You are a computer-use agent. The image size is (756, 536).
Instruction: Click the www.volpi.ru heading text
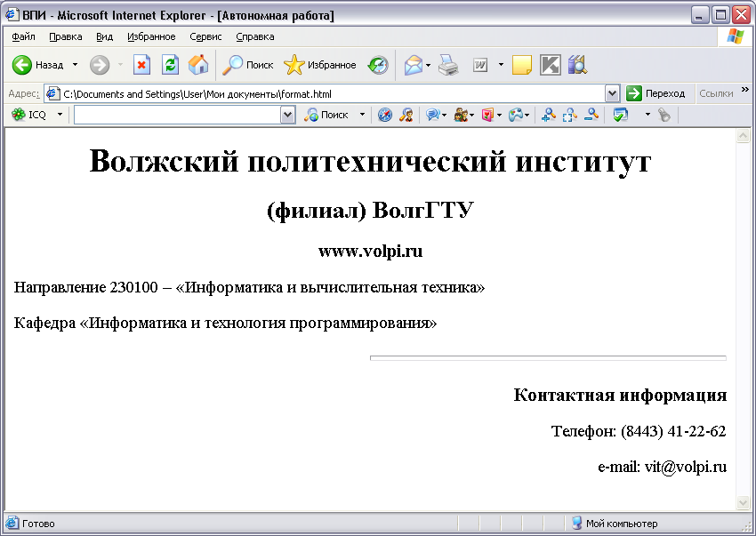(x=370, y=252)
